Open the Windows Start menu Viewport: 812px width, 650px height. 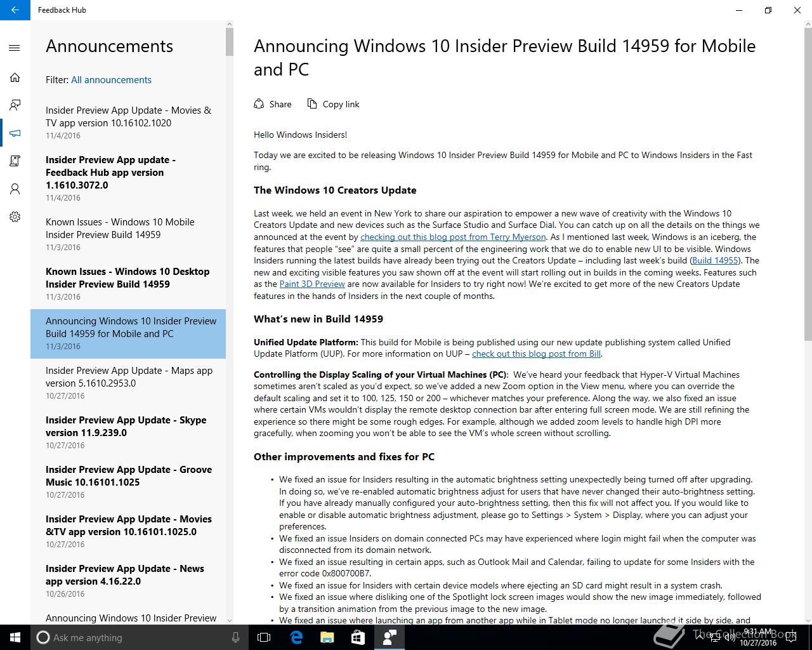point(15,637)
